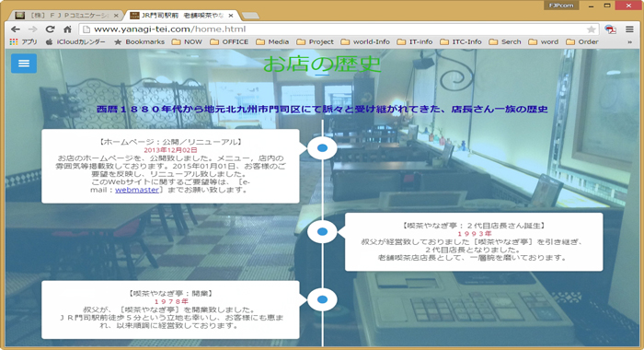Bookmark this page with the star icon
Screen dimensions: 644x350
point(591,29)
